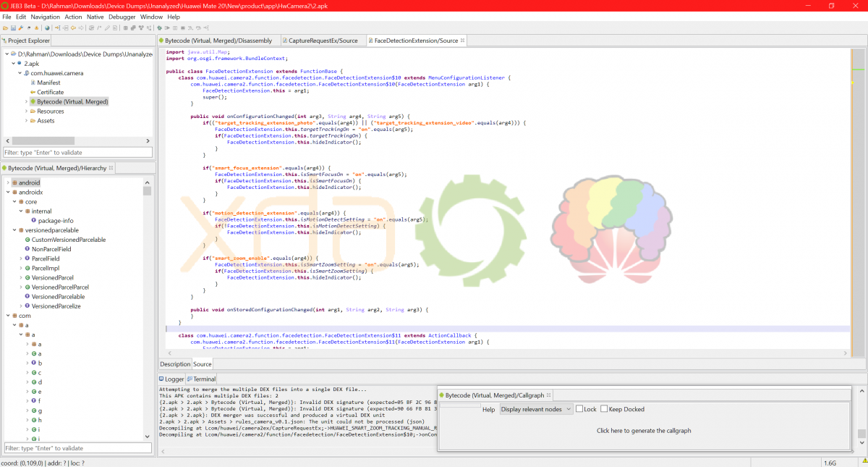Switch to the CaptureRequestEx/Source tab
Viewport: 868px width, 467px height.
(x=323, y=41)
